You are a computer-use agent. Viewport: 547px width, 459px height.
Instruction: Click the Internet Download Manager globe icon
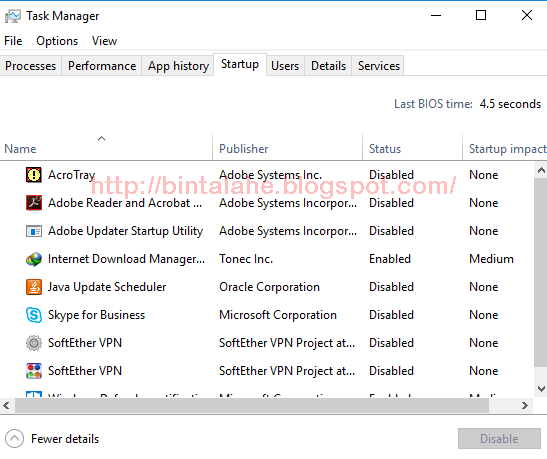coord(34,259)
